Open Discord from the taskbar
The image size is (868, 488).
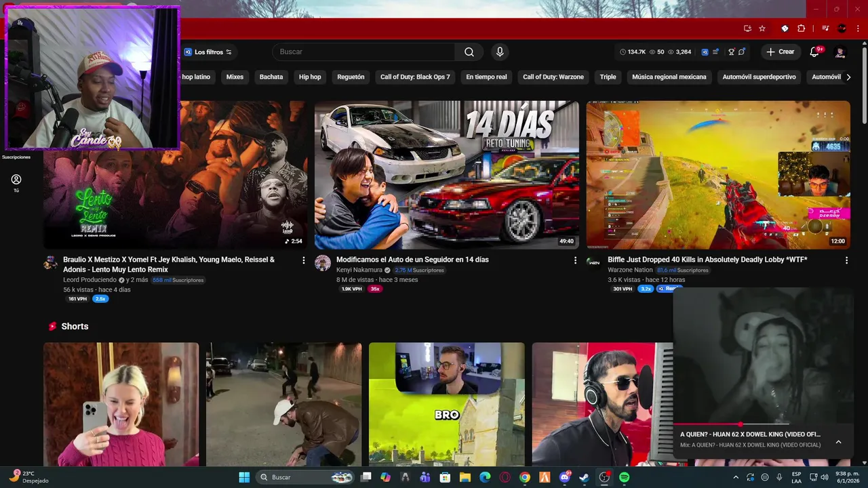click(x=564, y=477)
